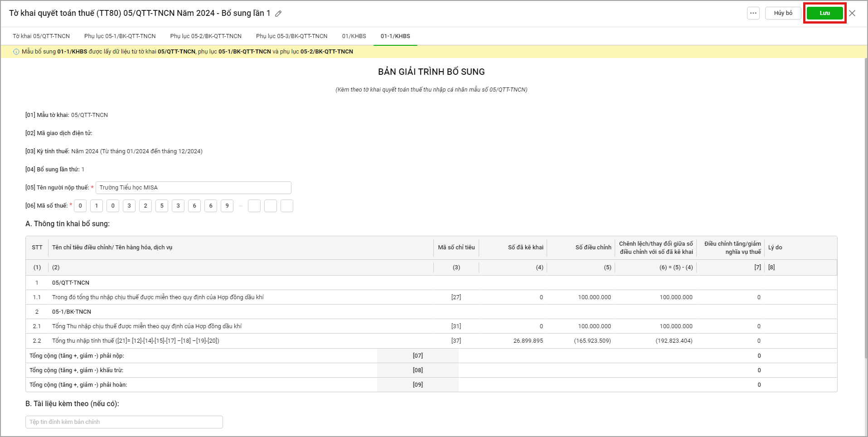Click the Hủy bỏ cancel button

(x=783, y=13)
